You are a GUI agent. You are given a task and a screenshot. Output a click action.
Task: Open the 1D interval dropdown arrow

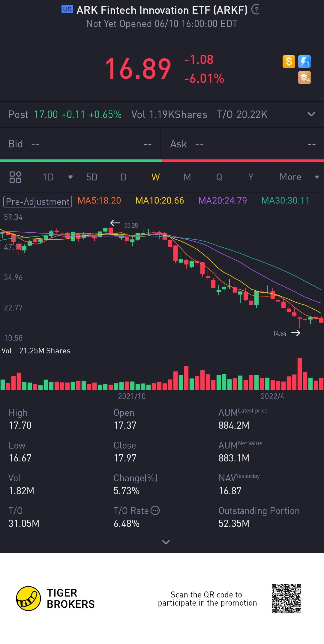(70, 177)
